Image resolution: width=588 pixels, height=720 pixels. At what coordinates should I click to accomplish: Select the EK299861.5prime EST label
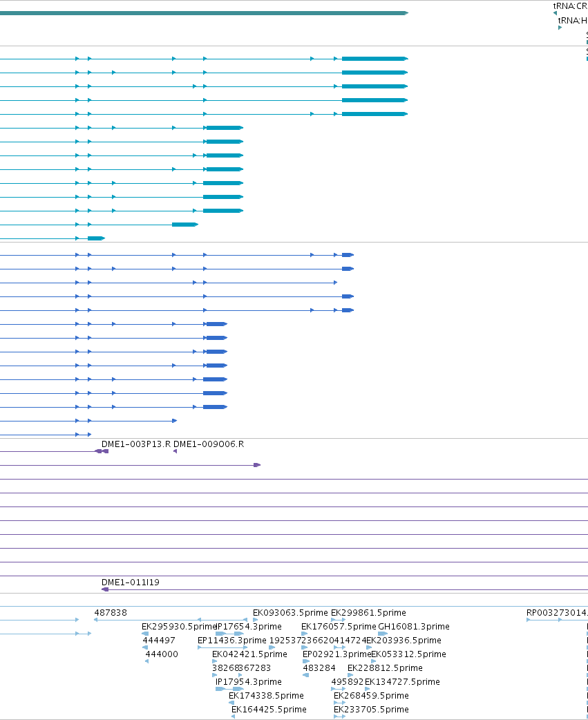point(368,612)
